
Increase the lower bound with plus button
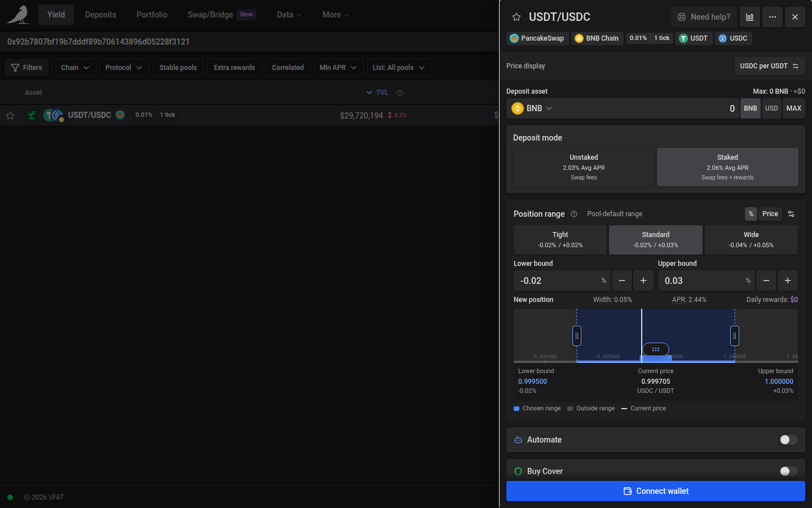pos(643,281)
